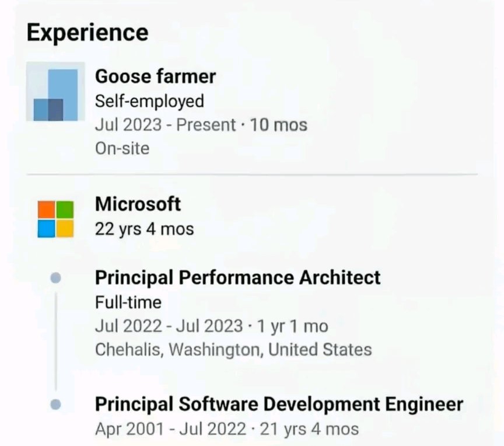The width and height of the screenshot is (504, 446).
Task: Click the On-site location type text
Action: (x=122, y=148)
